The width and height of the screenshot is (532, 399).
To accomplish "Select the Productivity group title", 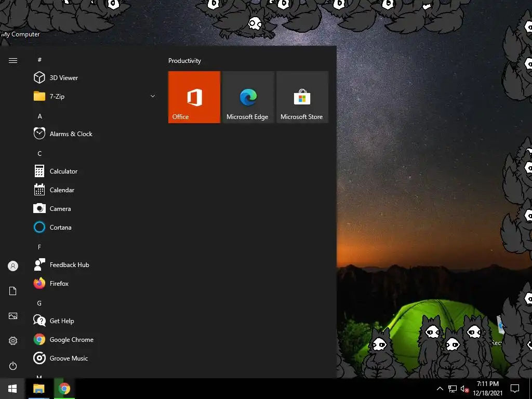I will click(x=184, y=61).
